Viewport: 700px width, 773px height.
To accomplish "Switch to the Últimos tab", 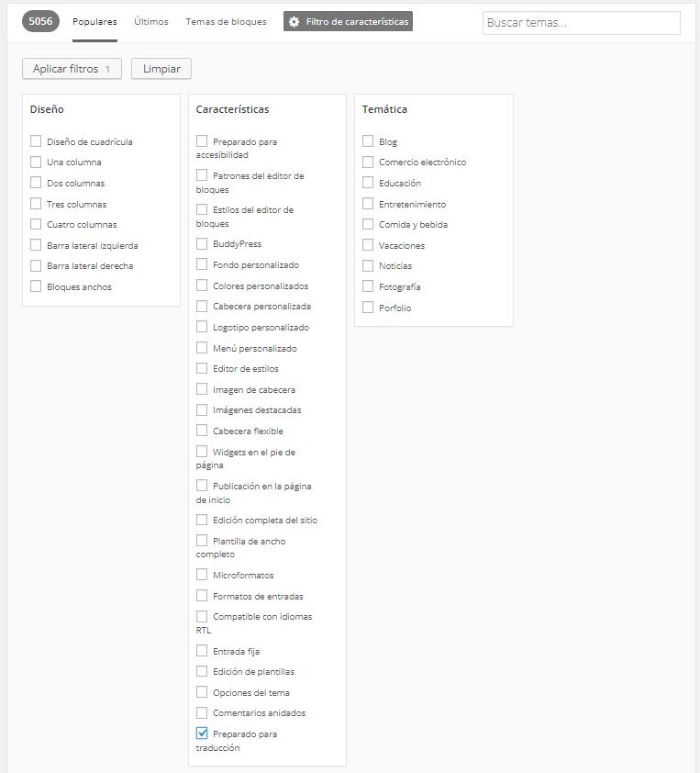I will point(151,22).
